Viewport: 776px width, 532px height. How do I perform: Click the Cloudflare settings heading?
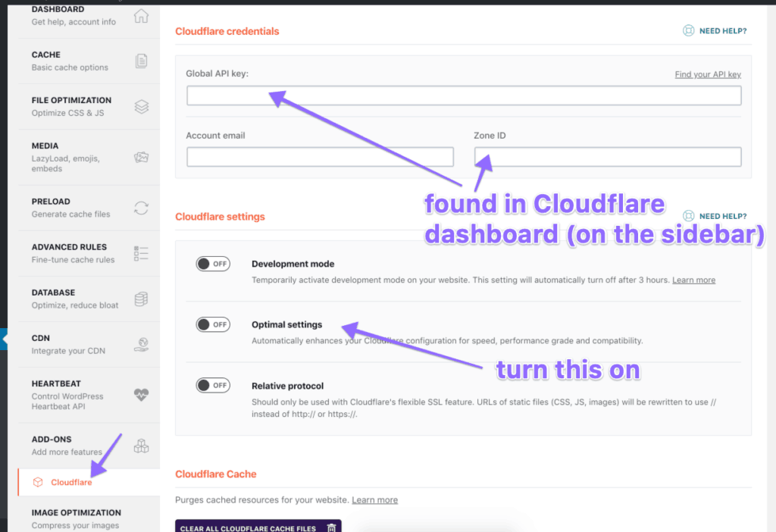220,217
